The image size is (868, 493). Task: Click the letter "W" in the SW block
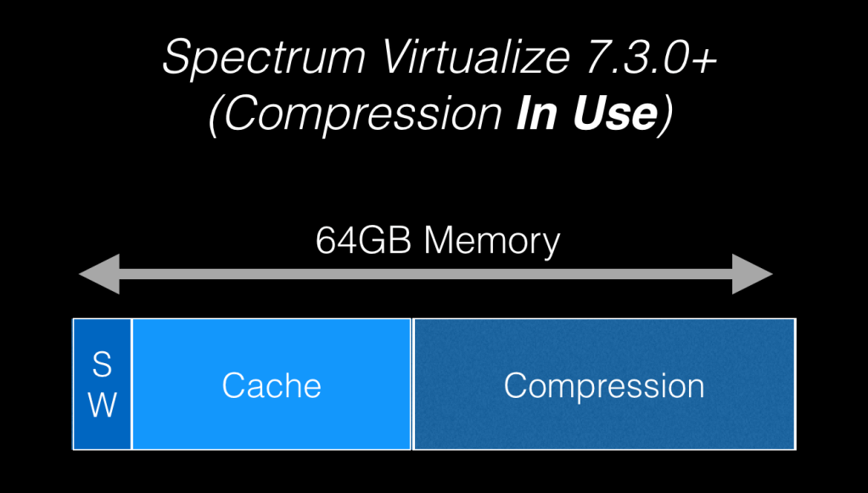click(102, 405)
